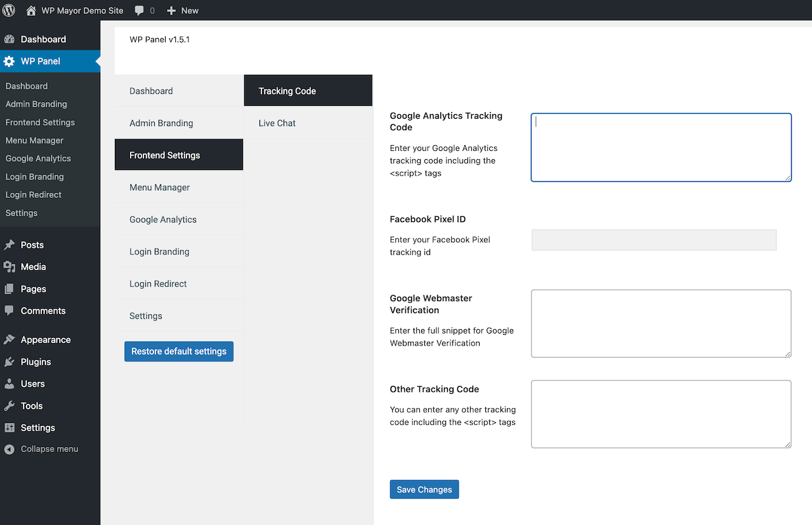Open Plugins menu text

click(36, 362)
